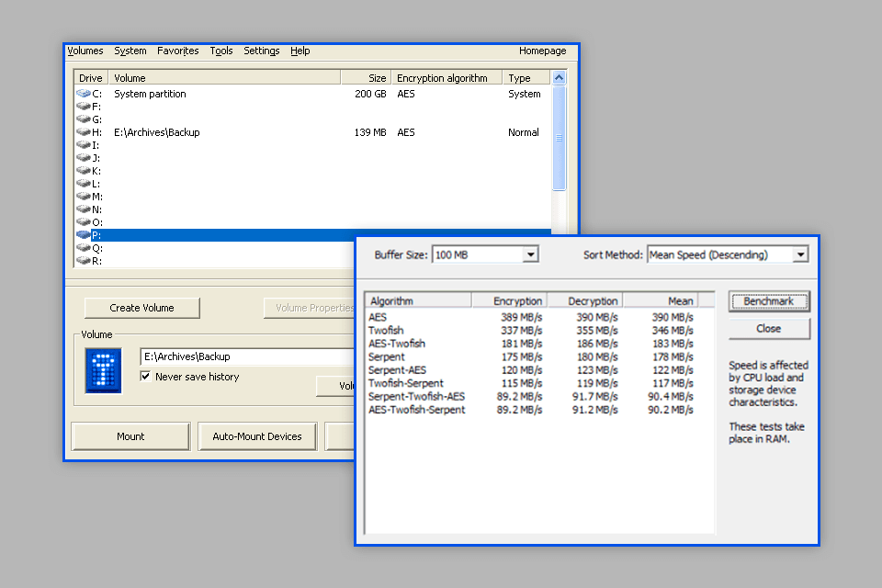Click the drive icon for H:
Screen dimensions: 882x588
tap(84, 132)
